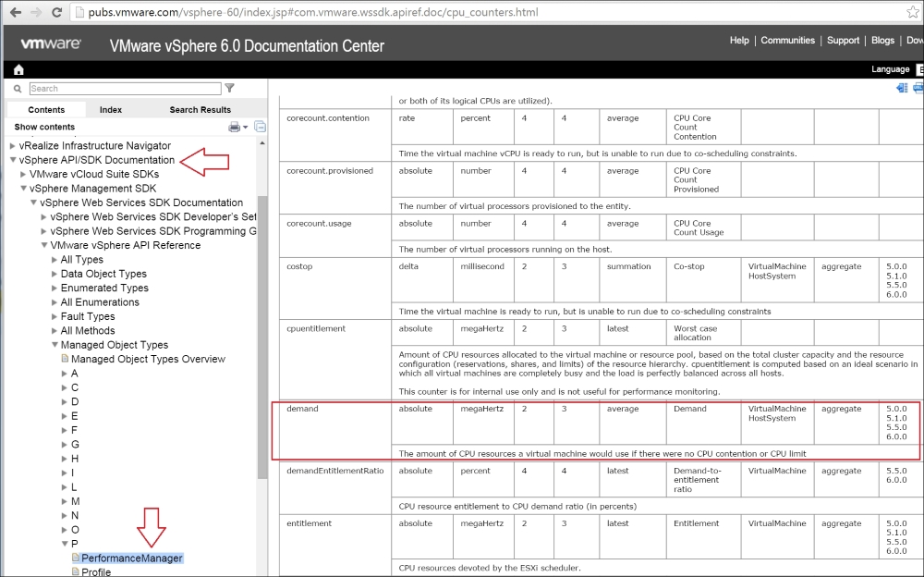Expand VMware vCloud Suite SDKs node
The width and height of the screenshot is (924, 577).
23,174
